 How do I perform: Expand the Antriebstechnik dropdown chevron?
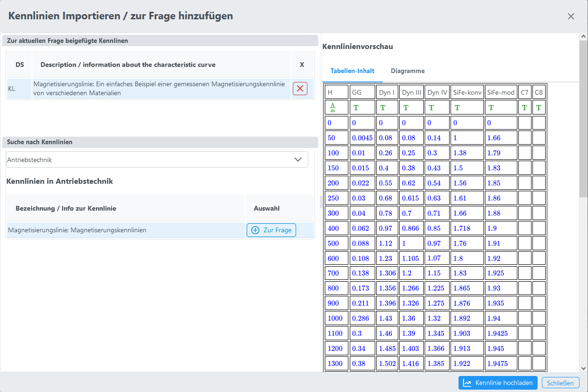point(298,160)
